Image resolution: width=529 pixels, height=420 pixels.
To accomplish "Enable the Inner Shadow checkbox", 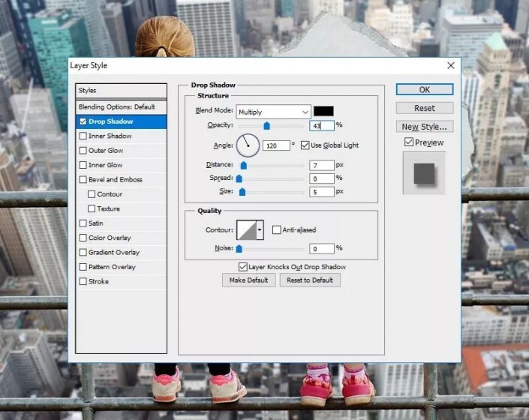I will pyautogui.click(x=83, y=136).
